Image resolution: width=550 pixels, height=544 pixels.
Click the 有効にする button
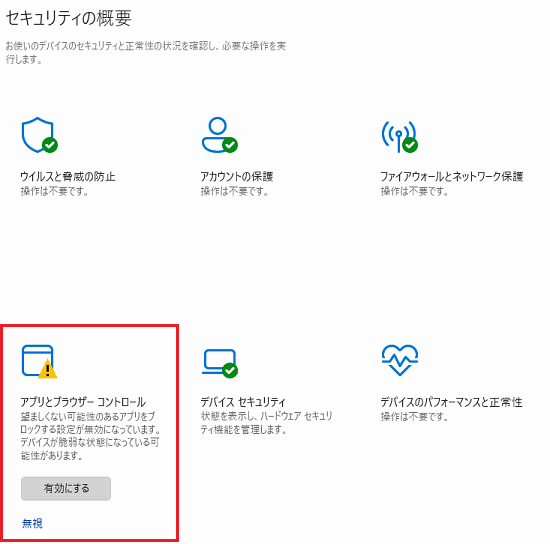pyautogui.click(x=66, y=488)
